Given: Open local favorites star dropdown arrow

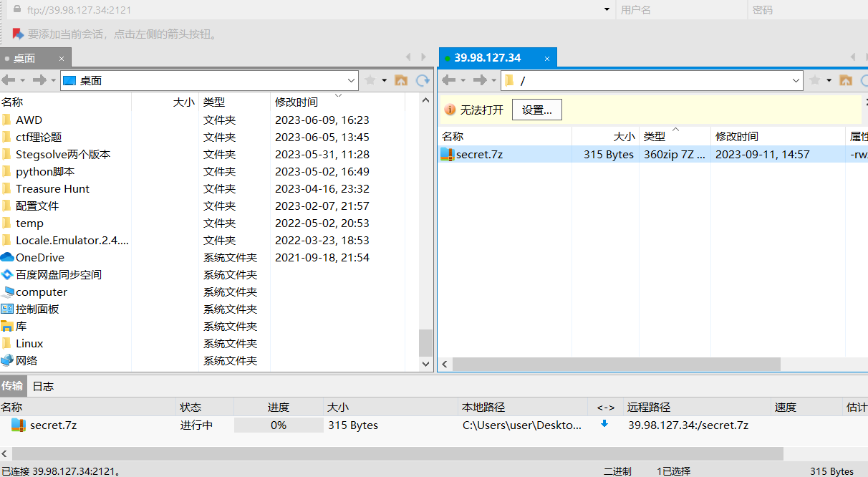Looking at the screenshot, I should [385, 80].
